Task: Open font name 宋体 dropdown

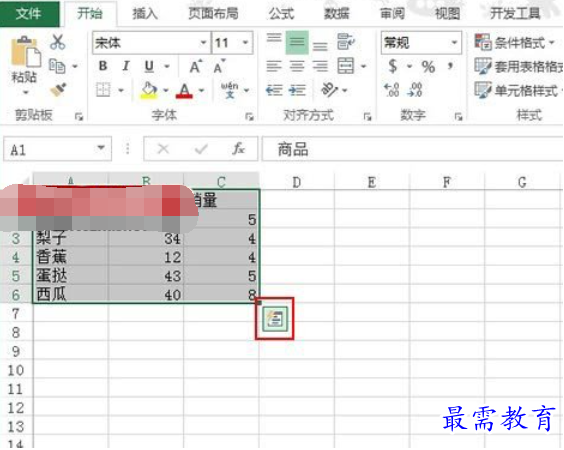Action: point(204,42)
